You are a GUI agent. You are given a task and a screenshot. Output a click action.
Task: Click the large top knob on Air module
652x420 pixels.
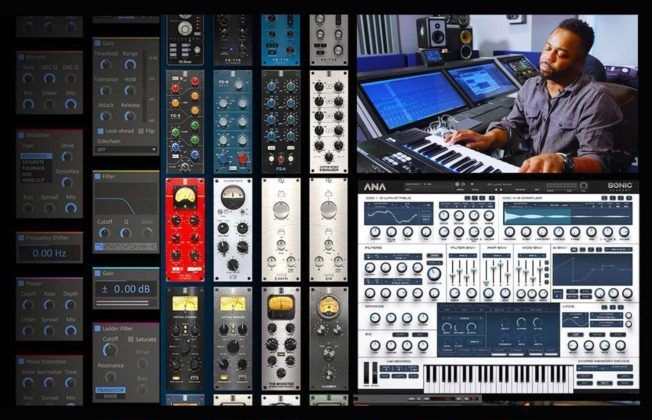(x=328, y=209)
